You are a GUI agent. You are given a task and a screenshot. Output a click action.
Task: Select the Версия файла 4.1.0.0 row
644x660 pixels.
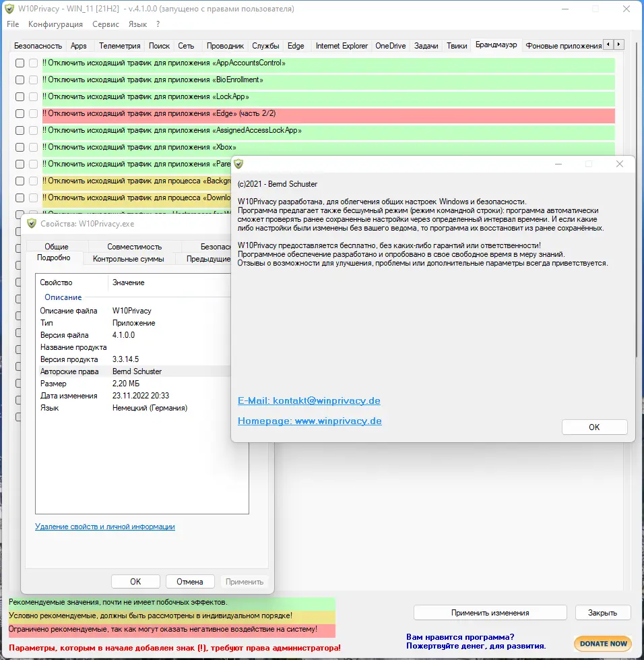[135, 335]
